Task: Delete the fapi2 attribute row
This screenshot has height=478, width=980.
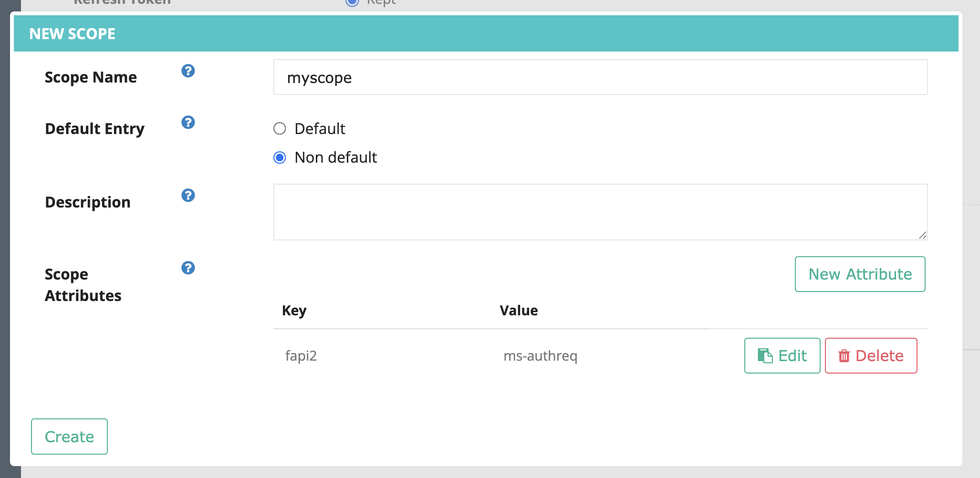Action: pyautogui.click(x=871, y=356)
